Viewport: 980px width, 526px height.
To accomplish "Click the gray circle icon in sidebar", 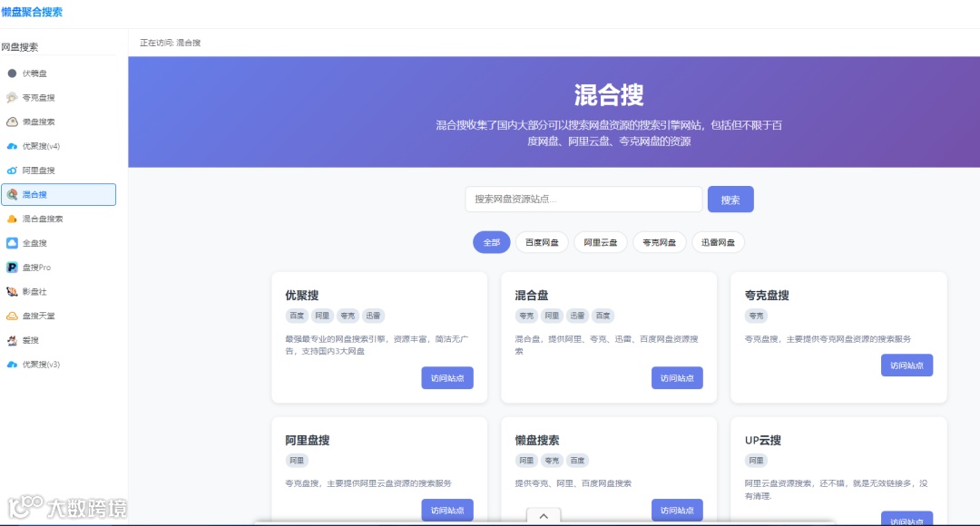I will click(12, 73).
